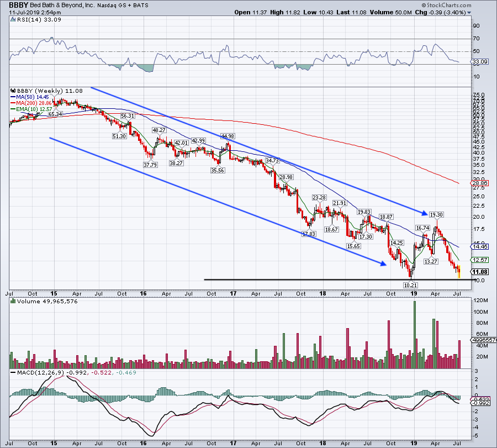Viewport: 497px width, 448px height.
Task: Click the 37.79 low price annotation
Action: click(150, 165)
